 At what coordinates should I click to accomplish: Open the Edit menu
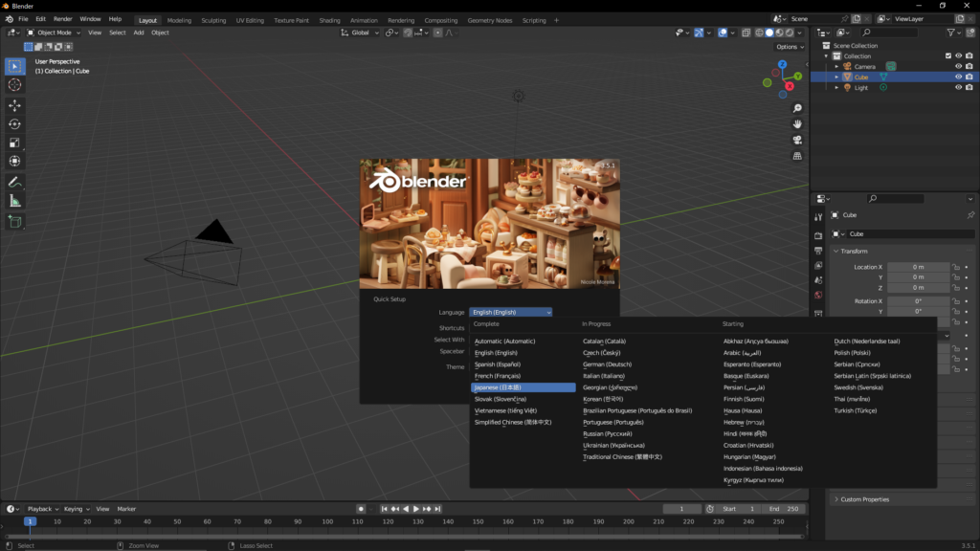pyautogui.click(x=40, y=19)
